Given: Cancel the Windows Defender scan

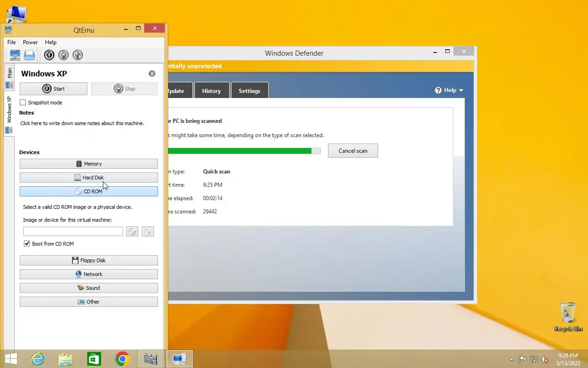Looking at the screenshot, I should point(353,151).
